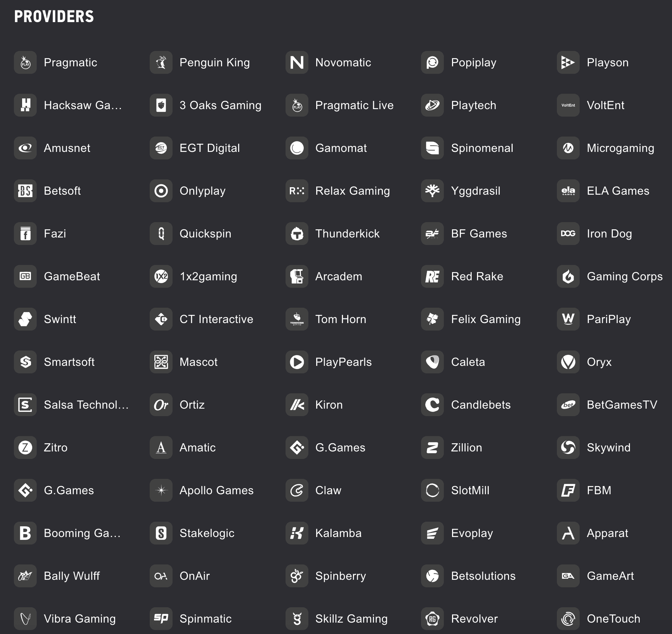
Task: Click the Red Rake 'RE' icon
Action: point(432,276)
